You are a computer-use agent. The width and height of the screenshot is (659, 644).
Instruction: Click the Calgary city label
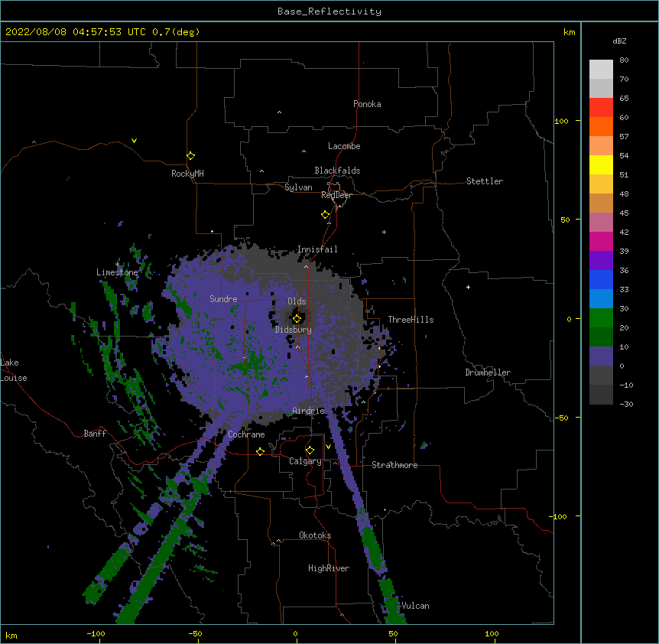tap(305, 461)
